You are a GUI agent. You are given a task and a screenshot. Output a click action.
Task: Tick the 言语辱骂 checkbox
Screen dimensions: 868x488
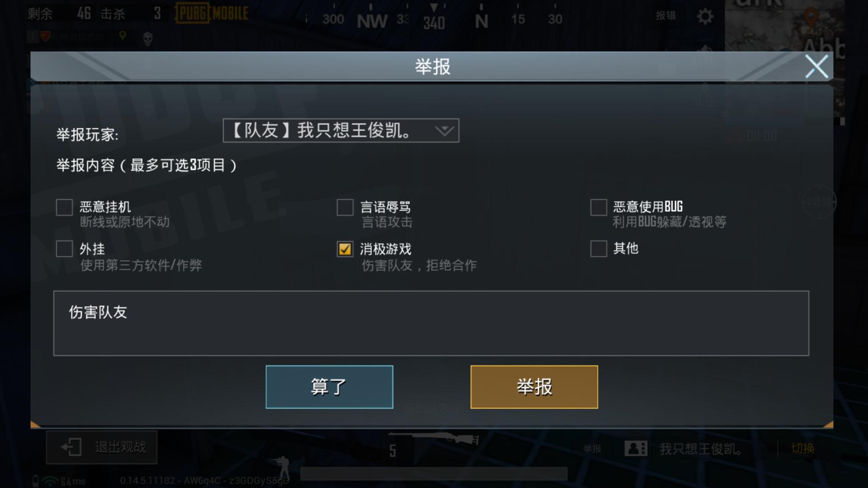coord(345,207)
